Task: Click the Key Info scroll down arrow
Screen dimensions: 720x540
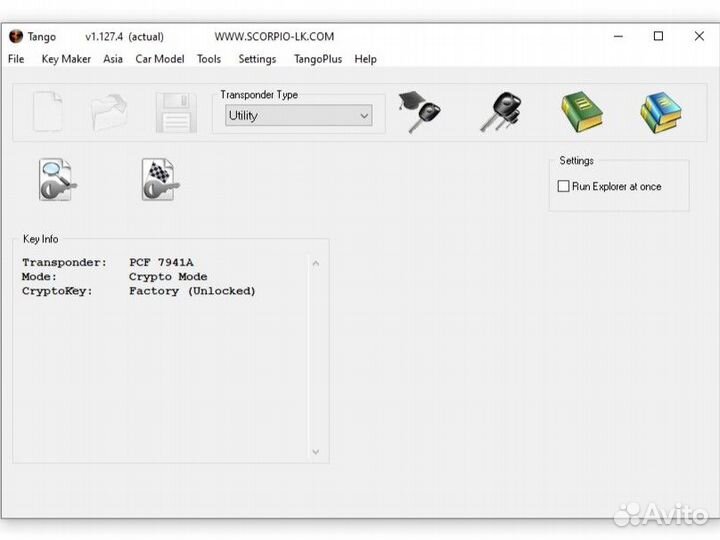Action: (316, 452)
